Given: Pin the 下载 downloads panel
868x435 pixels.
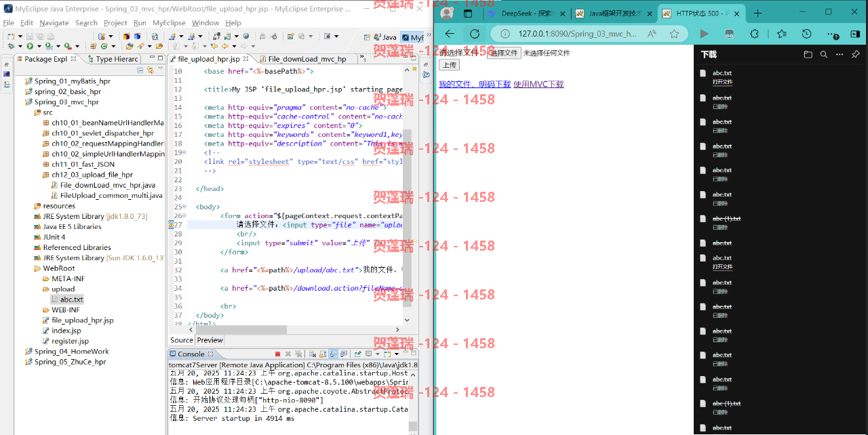Looking at the screenshot, I should tap(856, 54).
